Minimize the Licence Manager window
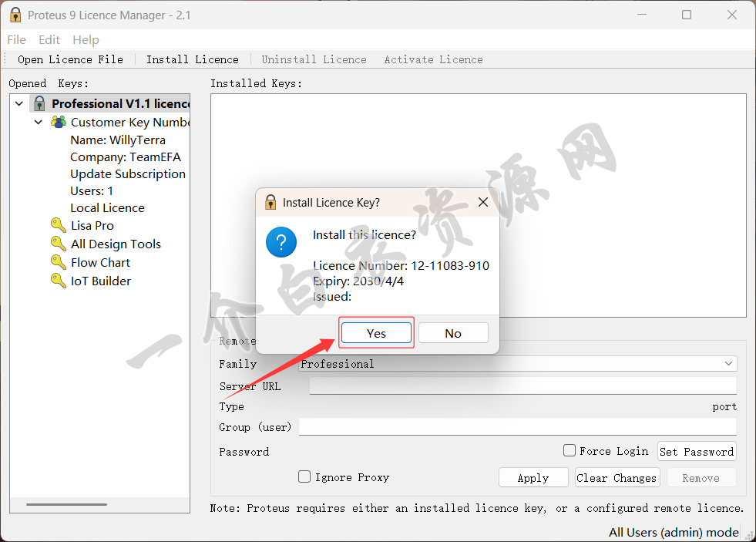 pyautogui.click(x=642, y=15)
